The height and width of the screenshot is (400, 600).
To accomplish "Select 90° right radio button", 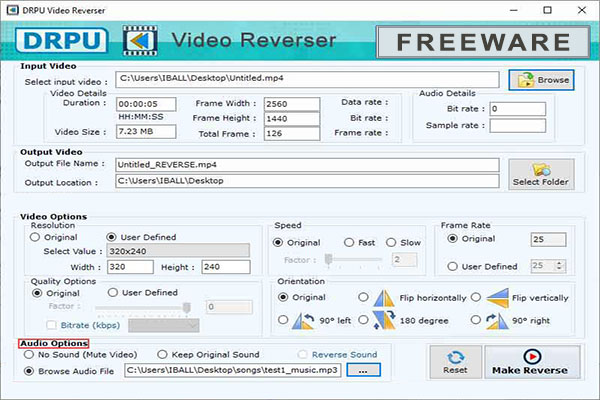I will pos(476,320).
